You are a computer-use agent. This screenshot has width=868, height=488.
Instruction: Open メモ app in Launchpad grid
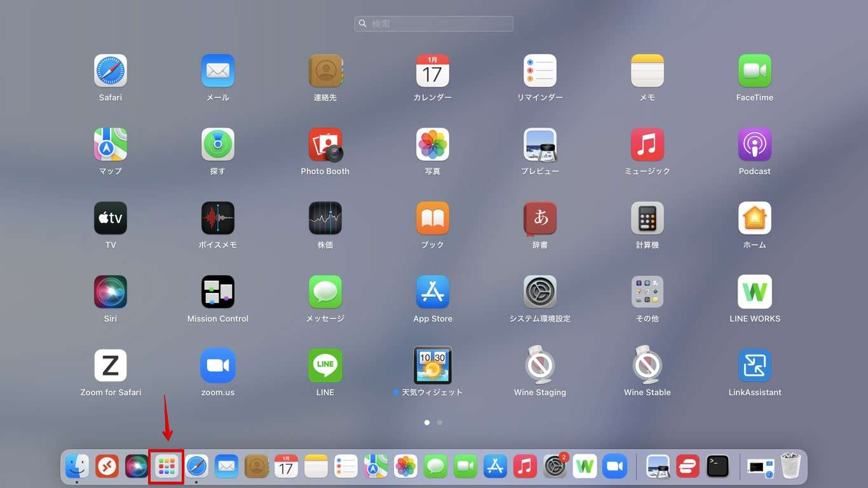click(x=648, y=71)
